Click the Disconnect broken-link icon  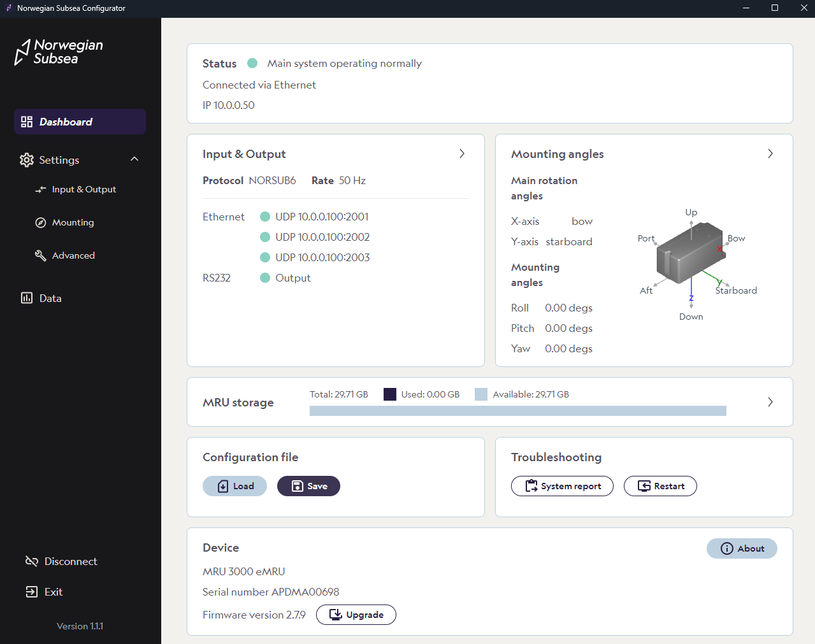[x=31, y=561]
